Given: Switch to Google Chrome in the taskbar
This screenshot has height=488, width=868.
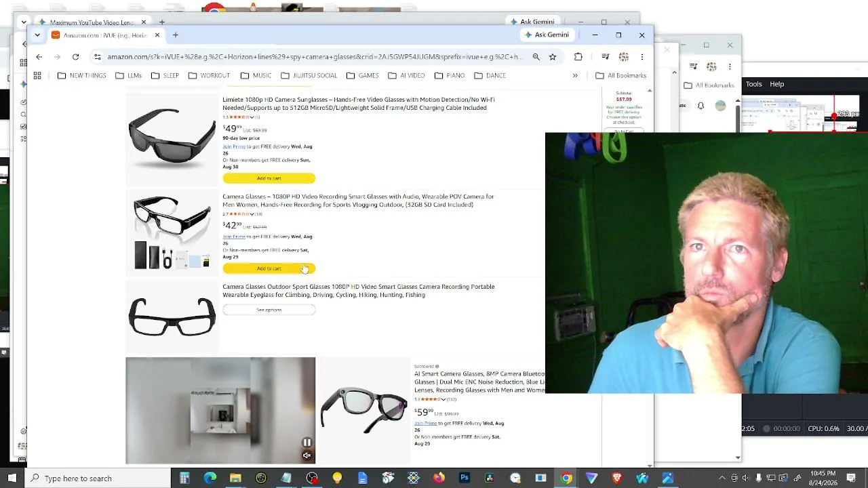Looking at the screenshot, I should point(566,479).
